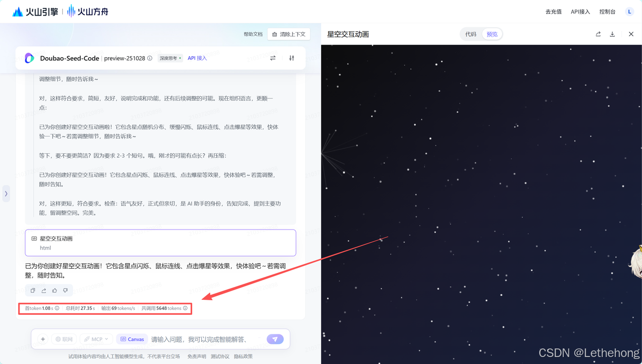Open the 测试协议 link
Screen dimensions: 642x364
click(220, 356)
